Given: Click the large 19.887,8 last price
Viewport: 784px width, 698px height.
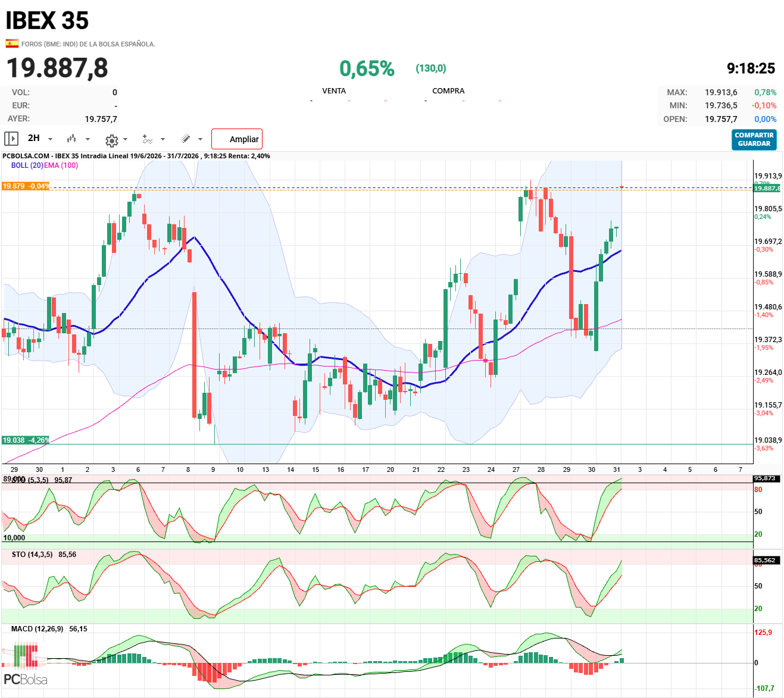Looking at the screenshot, I should (x=57, y=68).
